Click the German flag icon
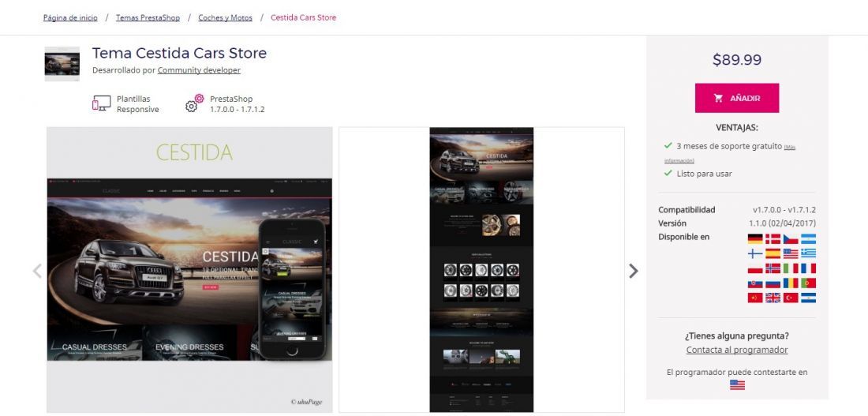The height and width of the screenshot is (416, 868). pos(755,238)
